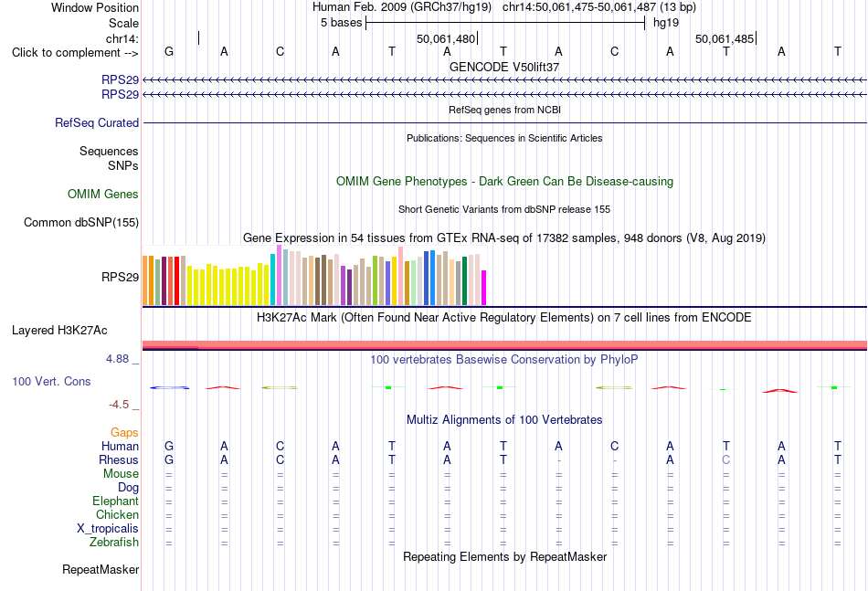Click the 50,061,485 position marker

click(x=725, y=38)
